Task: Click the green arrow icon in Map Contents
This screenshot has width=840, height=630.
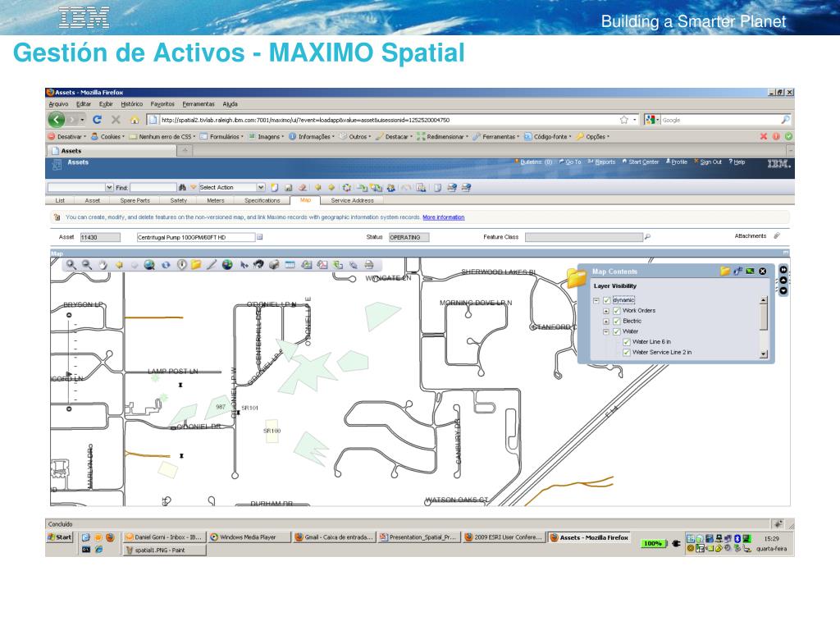Action: (x=750, y=271)
